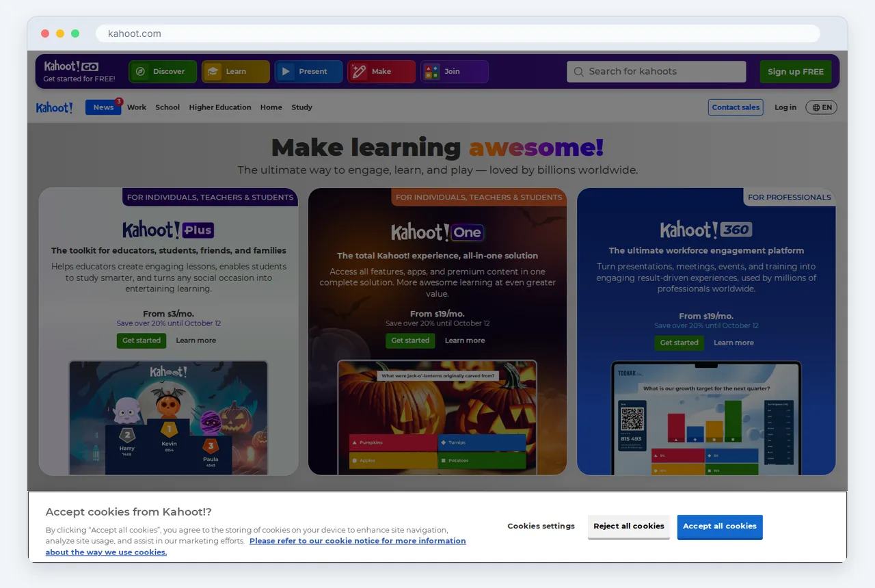Focus the Search for kahoots field

click(656, 72)
